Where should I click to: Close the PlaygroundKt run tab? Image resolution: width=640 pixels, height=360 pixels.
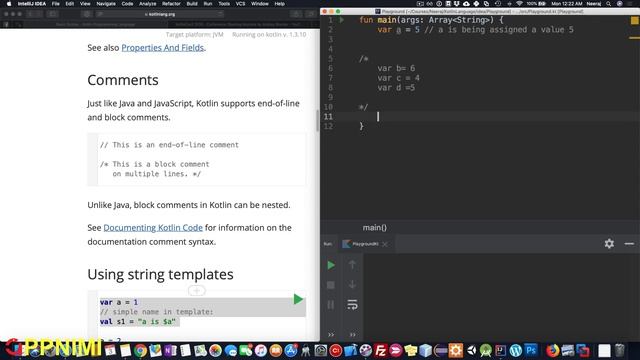click(385, 244)
